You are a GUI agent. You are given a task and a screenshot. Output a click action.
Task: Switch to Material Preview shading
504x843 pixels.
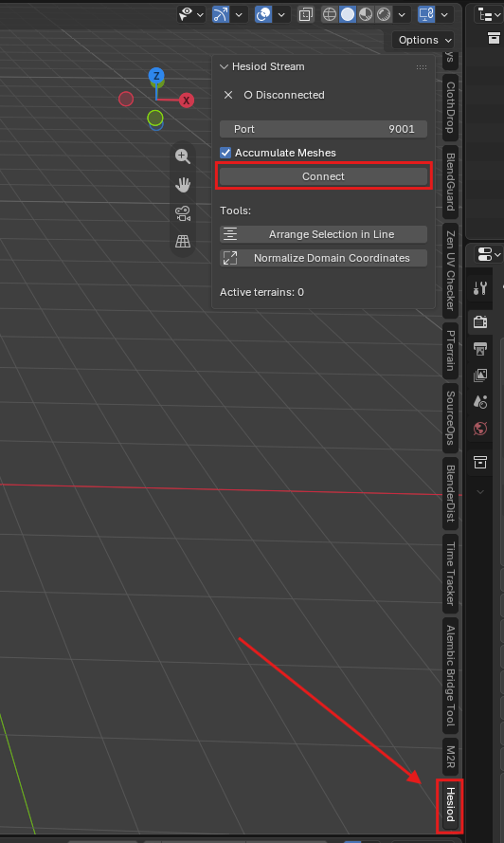coord(366,14)
